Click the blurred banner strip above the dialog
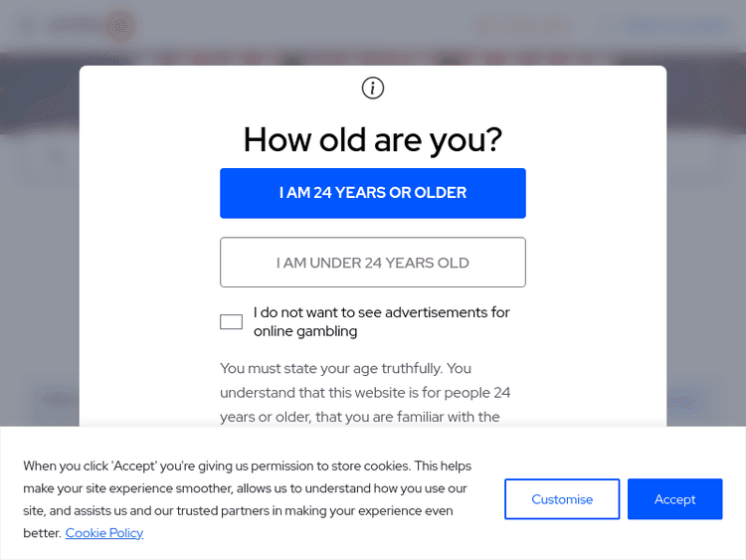The image size is (746, 560). click(373, 58)
